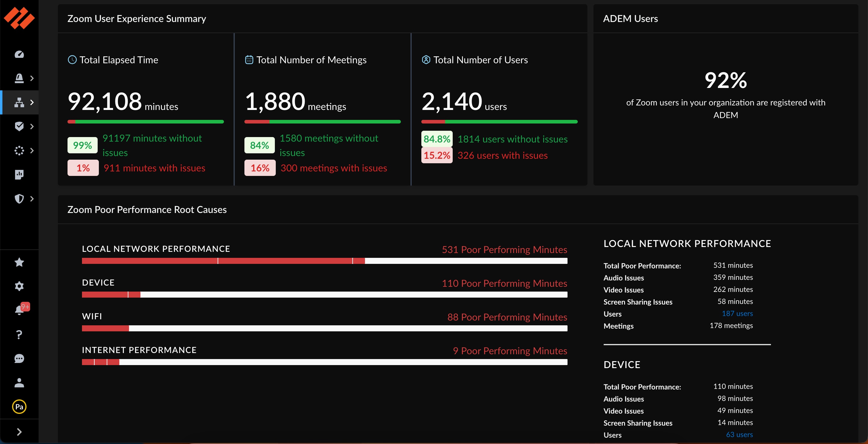Select the shield checkmark sidebar icon
868x444 pixels.
(x=19, y=126)
